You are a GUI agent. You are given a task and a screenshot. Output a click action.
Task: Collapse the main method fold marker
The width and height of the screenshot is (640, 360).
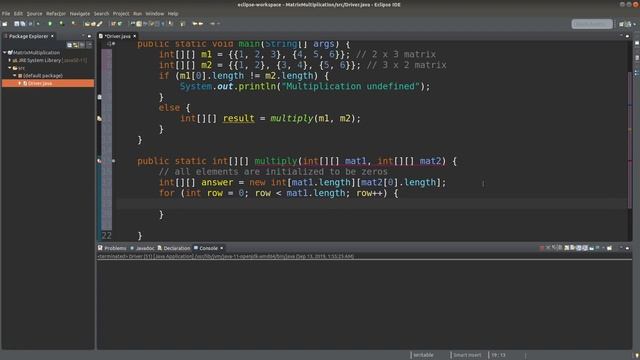coord(114,44)
